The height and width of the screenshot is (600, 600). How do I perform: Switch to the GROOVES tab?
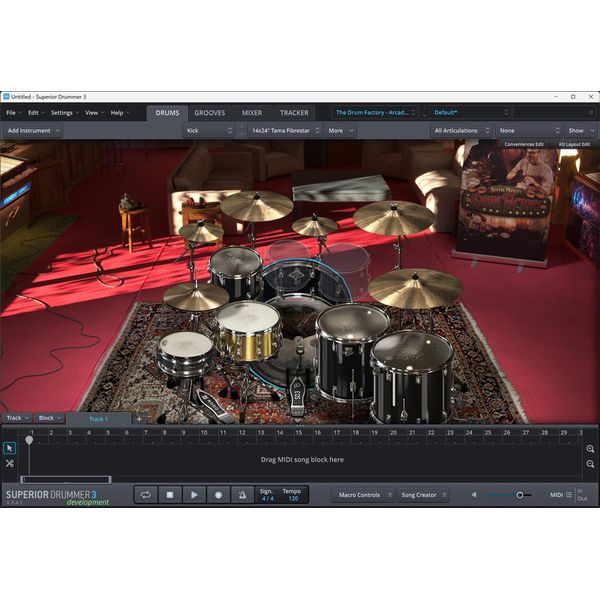point(209,112)
